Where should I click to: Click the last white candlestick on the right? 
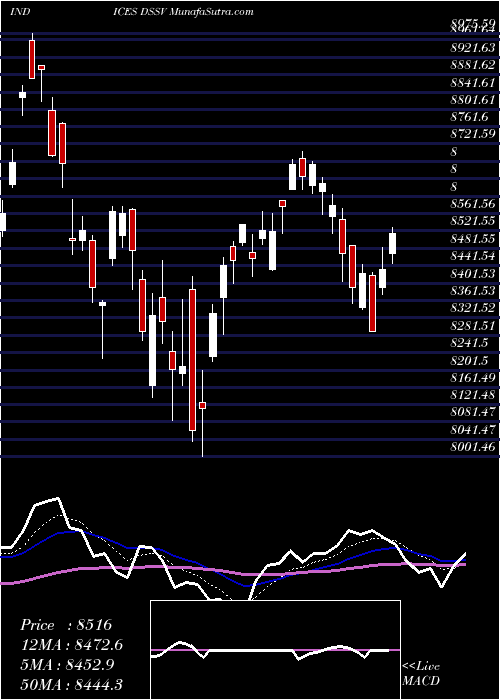click(393, 243)
